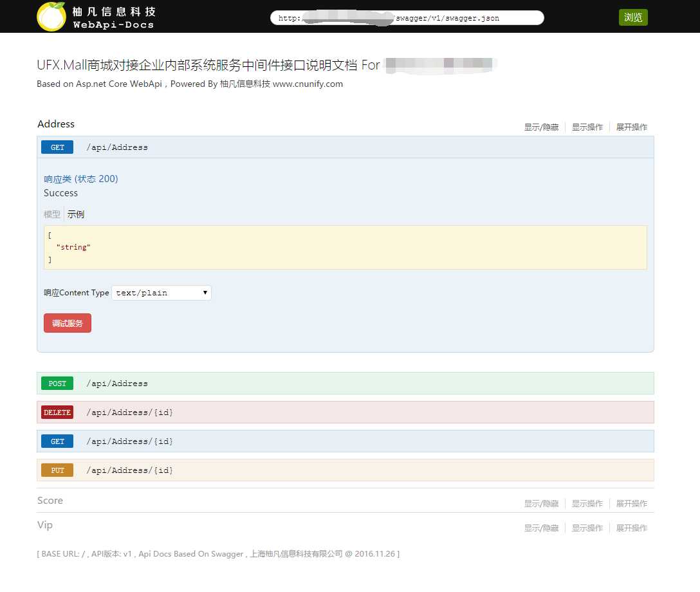The height and width of the screenshot is (592, 700).
Task: Switch to the 示例 example tab
Action: [x=75, y=214]
